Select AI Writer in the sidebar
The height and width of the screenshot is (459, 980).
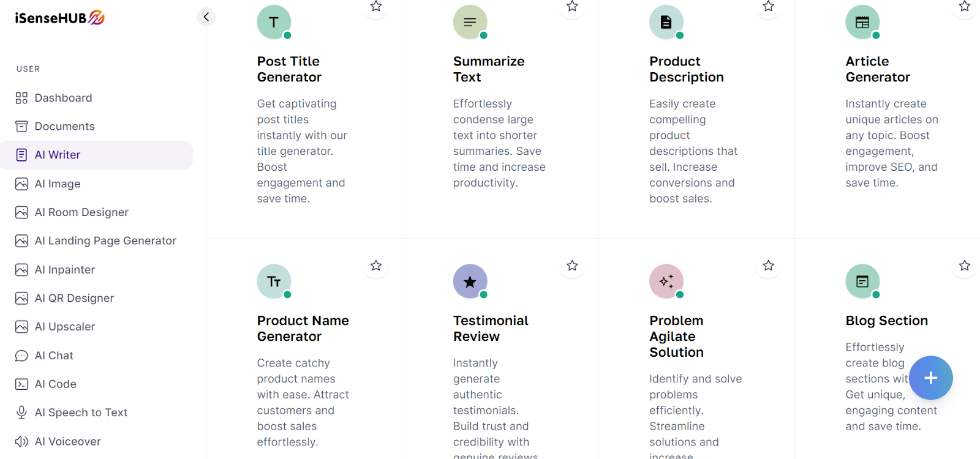97,155
